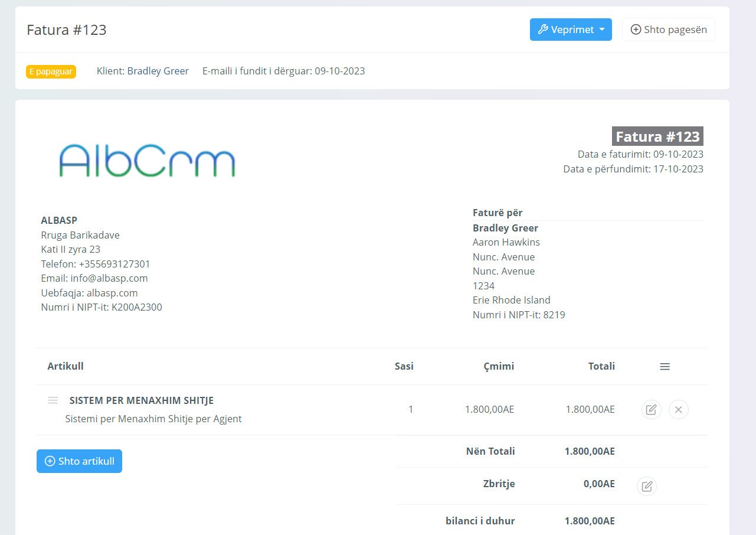Screen dimensions: 756x535
Task: Delete the invoice item with X icon
Action: click(678, 409)
